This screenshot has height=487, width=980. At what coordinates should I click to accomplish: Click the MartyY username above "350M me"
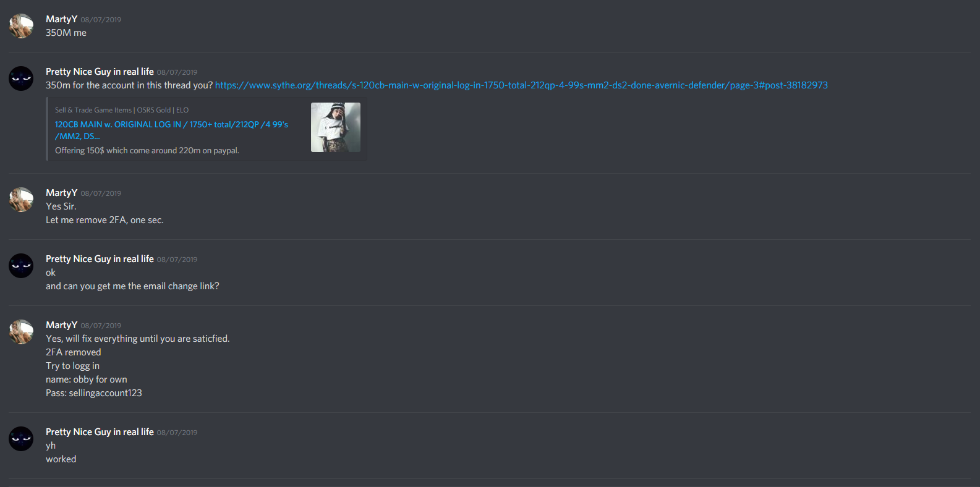pyautogui.click(x=61, y=19)
